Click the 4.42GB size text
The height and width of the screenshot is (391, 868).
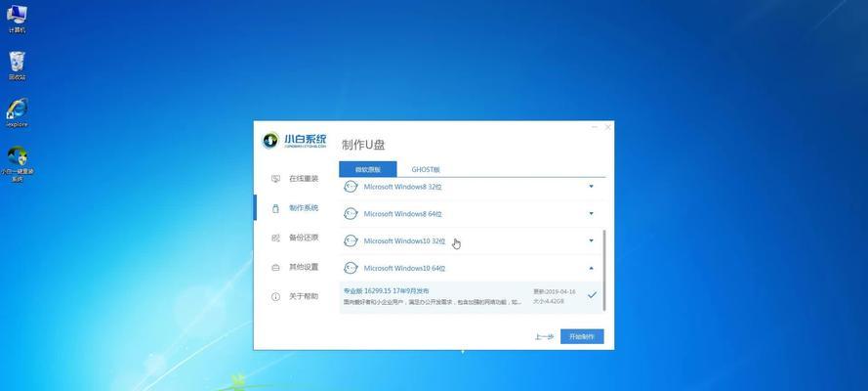click(549, 301)
